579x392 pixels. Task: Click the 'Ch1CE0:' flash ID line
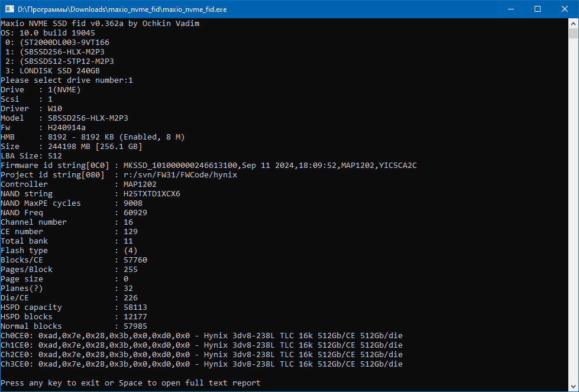pyautogui.click(x=202, y=345)
